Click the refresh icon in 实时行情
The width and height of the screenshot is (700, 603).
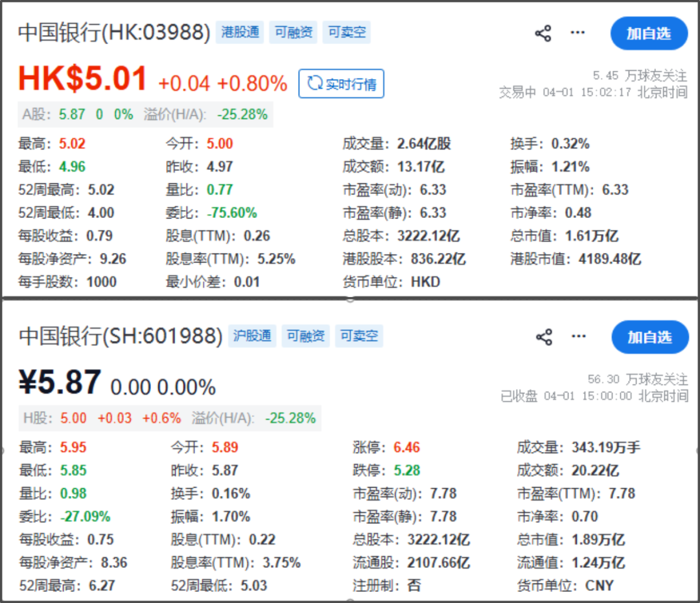click(314, 84)
